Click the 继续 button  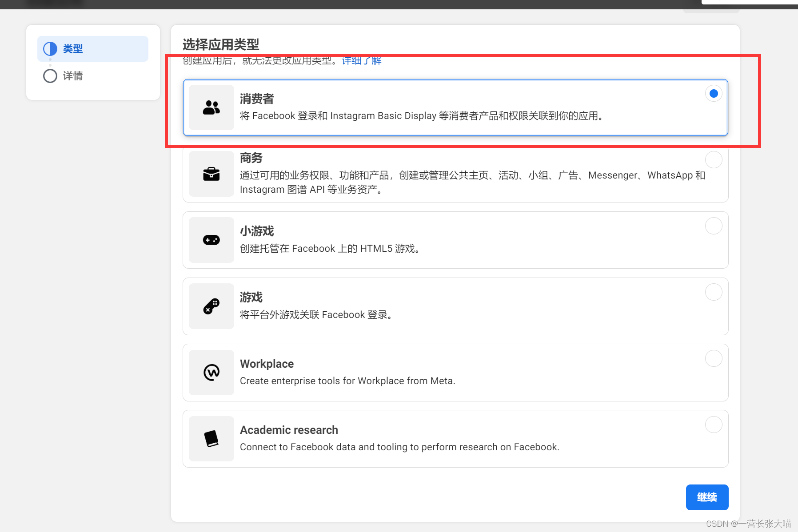point(707,497)
